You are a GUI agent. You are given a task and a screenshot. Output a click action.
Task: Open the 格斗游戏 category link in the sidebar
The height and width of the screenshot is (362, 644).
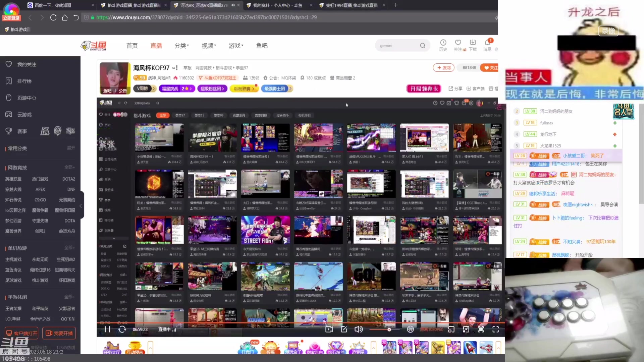(40, 280)
